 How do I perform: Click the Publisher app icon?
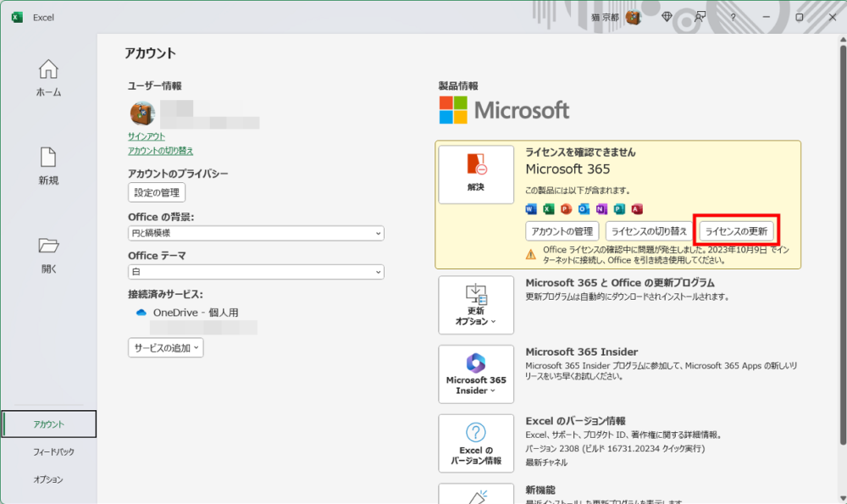click(x=619, y=209)
